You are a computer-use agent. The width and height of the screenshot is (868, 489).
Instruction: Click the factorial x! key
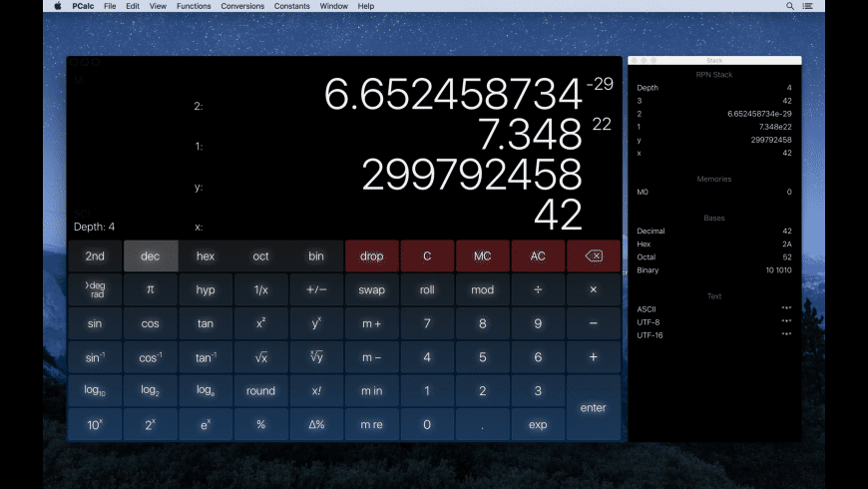pyautogui.click(x=316, y=391)
